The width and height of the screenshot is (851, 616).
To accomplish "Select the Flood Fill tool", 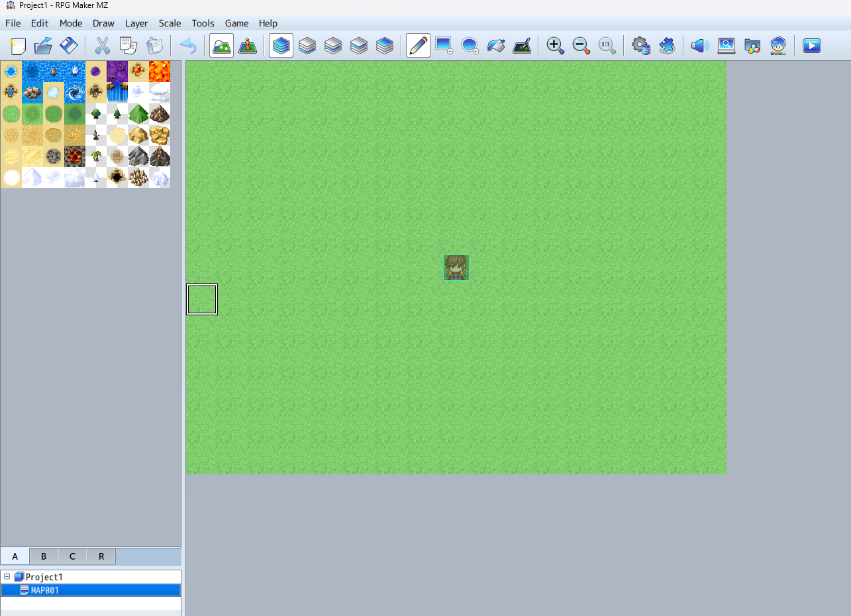I will 495,46.
